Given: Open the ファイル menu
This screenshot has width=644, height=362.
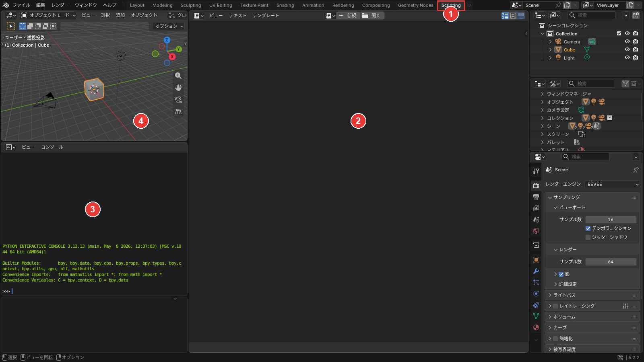Looking at the screenshot, I should (21, 5).
